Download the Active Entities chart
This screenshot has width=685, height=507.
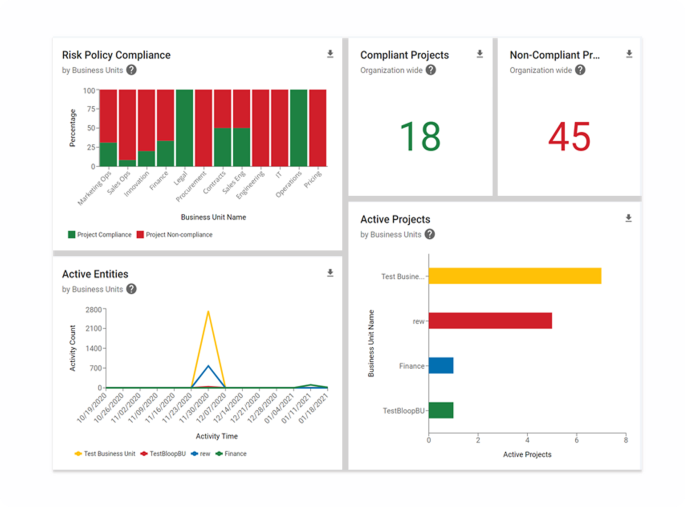click(x=330, y=273)
